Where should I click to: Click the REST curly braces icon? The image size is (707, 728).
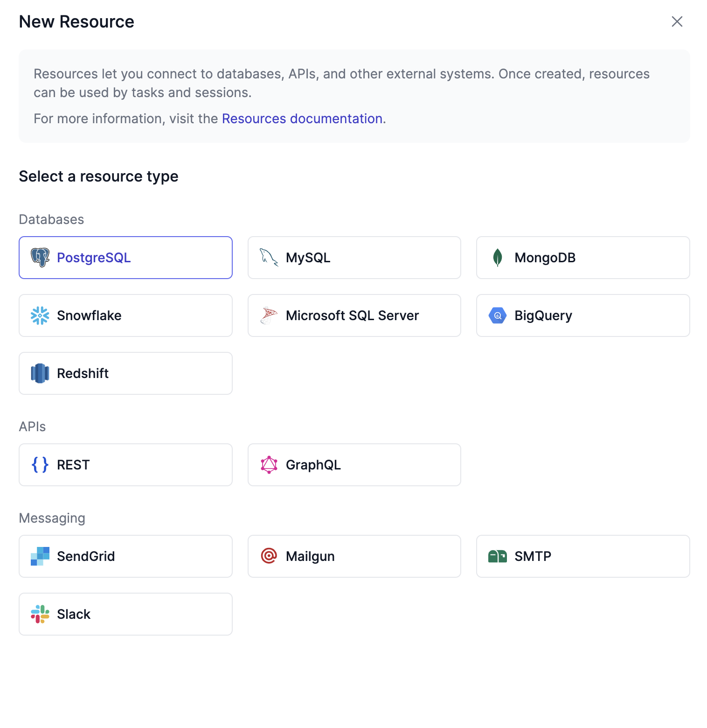click(40, 465)
